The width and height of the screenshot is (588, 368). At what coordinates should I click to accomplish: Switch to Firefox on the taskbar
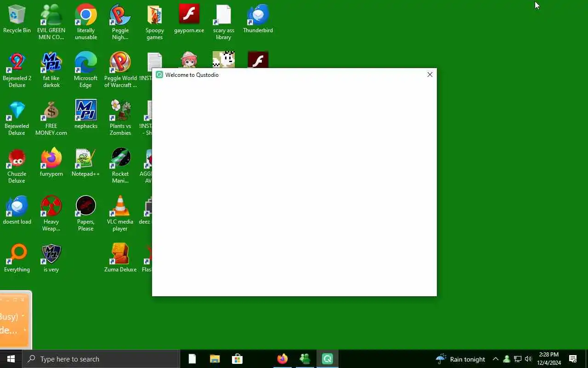pyautogui.click(x=283, y=359)
